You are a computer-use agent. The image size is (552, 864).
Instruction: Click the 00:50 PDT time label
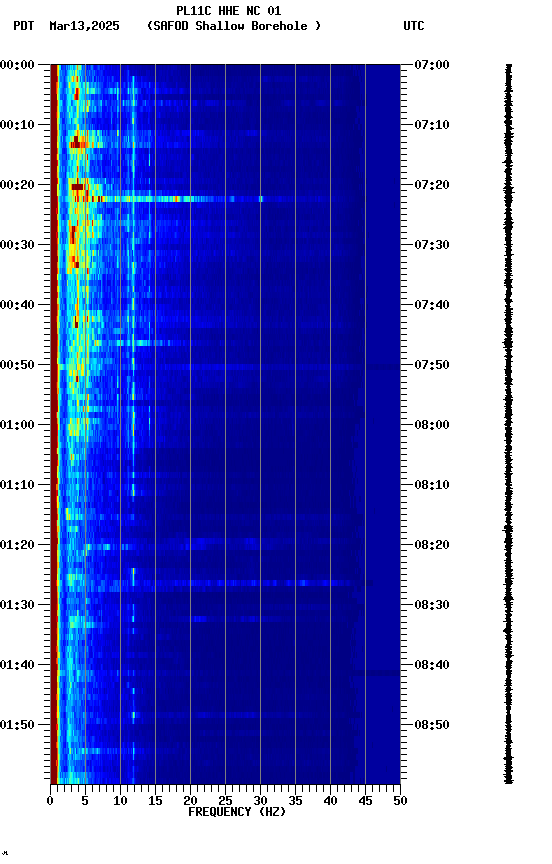(17, 365)
